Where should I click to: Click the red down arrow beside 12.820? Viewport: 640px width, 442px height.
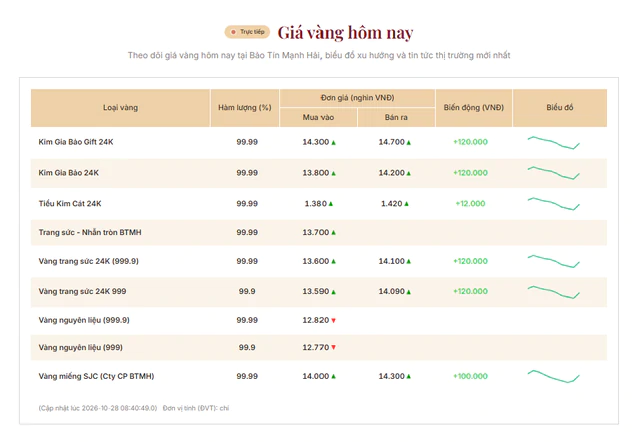(x=333, y=321)
